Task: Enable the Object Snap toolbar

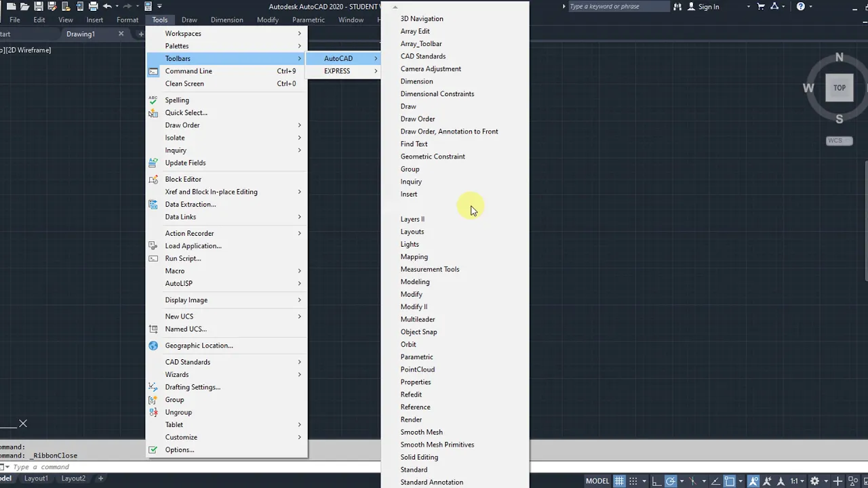Action: [x=454, y=332]
